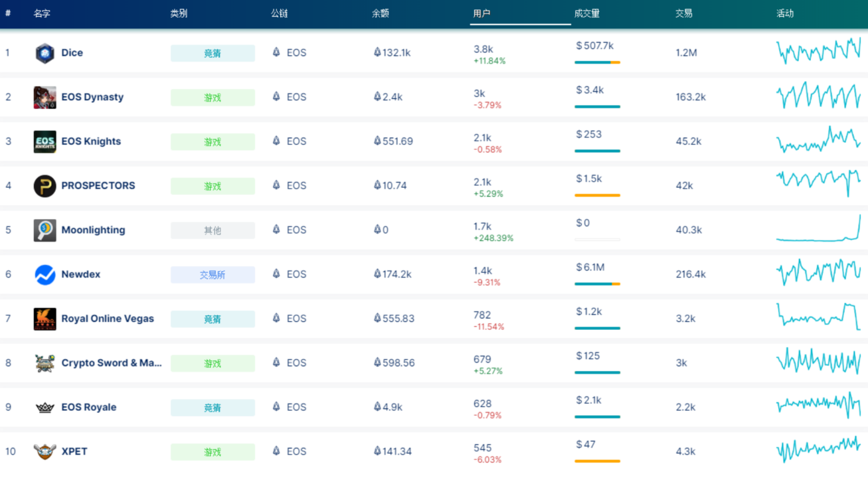Click the volume bar under $6.1M
The image size is (868, 478).
click(597, 284)
